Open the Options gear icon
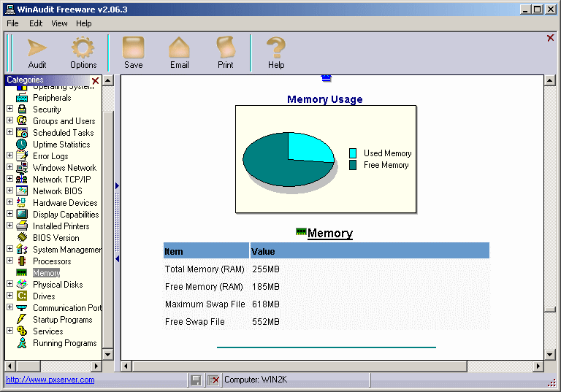 tap(83, 48)
